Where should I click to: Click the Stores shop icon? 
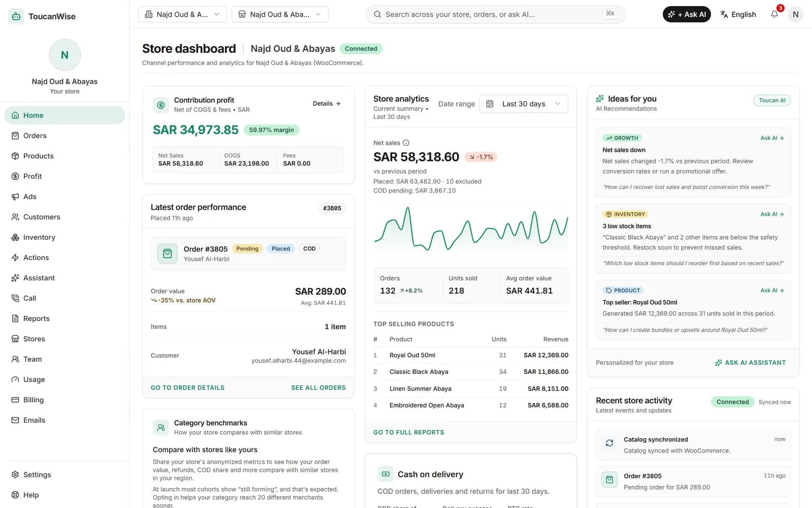pyautogui.click(x=15, y=339)
